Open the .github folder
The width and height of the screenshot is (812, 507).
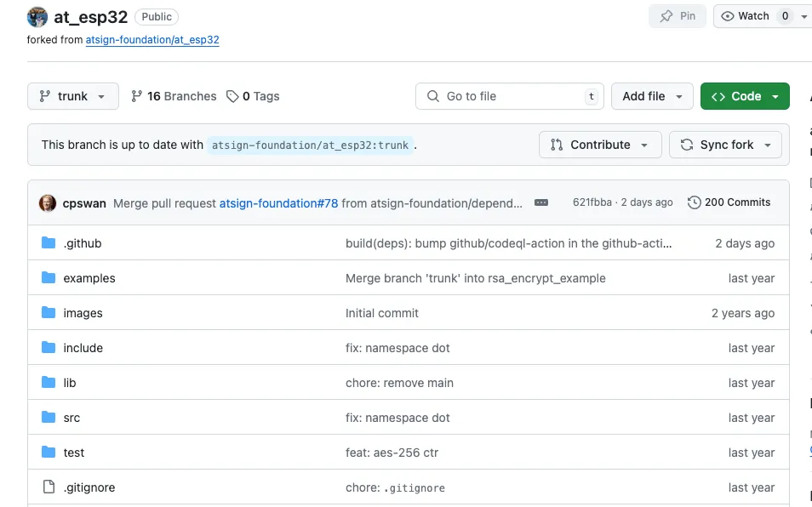click(x=83, y=243)
